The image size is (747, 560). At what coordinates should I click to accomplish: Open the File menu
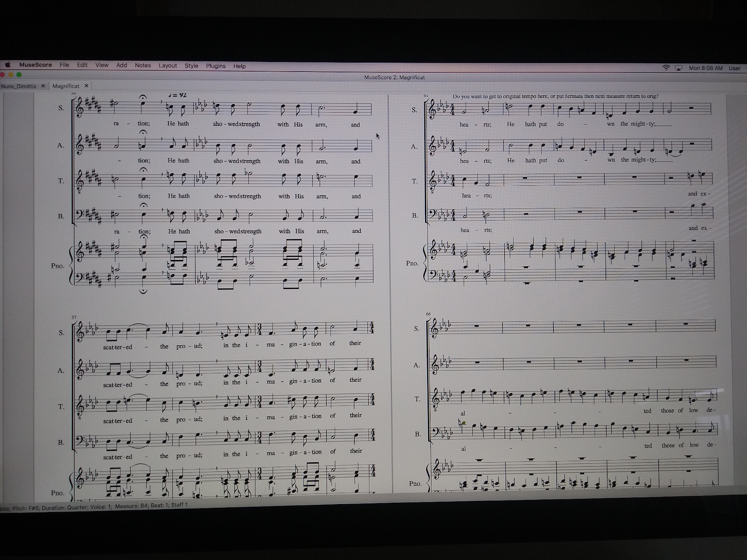(64, 65)
